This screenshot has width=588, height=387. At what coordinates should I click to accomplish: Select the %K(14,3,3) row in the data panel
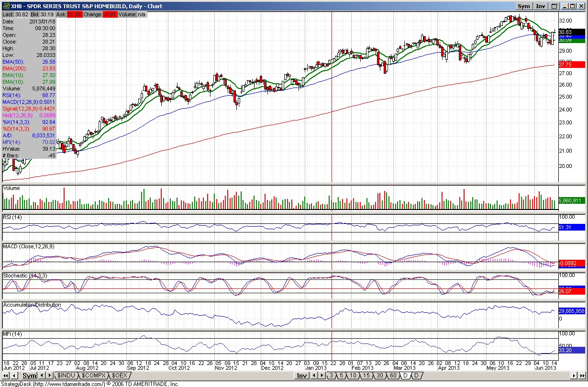(x=29, y=122)
